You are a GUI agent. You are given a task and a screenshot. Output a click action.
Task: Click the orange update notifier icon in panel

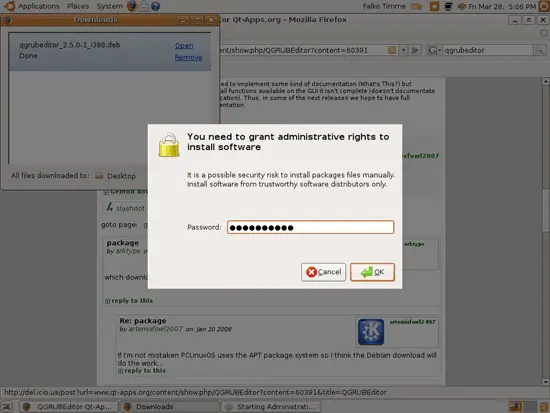tap(434, 6)
